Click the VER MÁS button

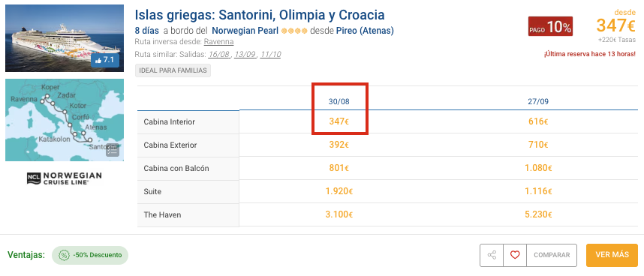[612, 255]
